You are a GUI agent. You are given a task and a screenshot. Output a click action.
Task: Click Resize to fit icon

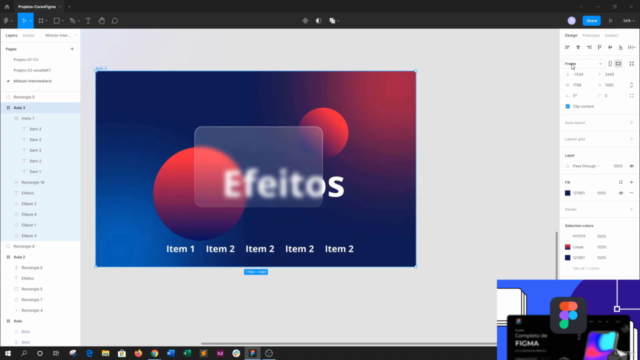click(x=631, y=64)
